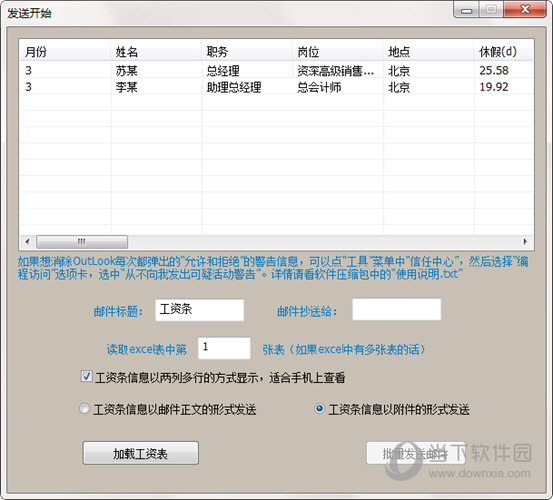Click the 19.92 vacation value
This screenshot has height=500, width=553.
494,87
